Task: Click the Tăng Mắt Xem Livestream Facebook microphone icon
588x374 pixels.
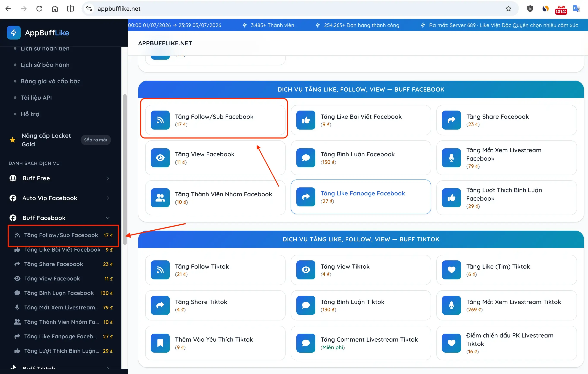Action: 451,158
